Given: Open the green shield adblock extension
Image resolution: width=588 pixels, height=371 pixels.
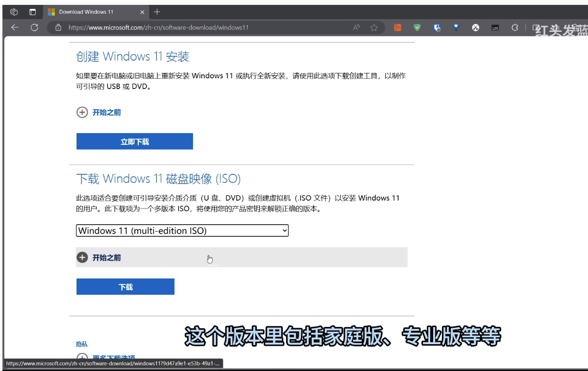Looking at the screenshot, I should click(417, 28).
